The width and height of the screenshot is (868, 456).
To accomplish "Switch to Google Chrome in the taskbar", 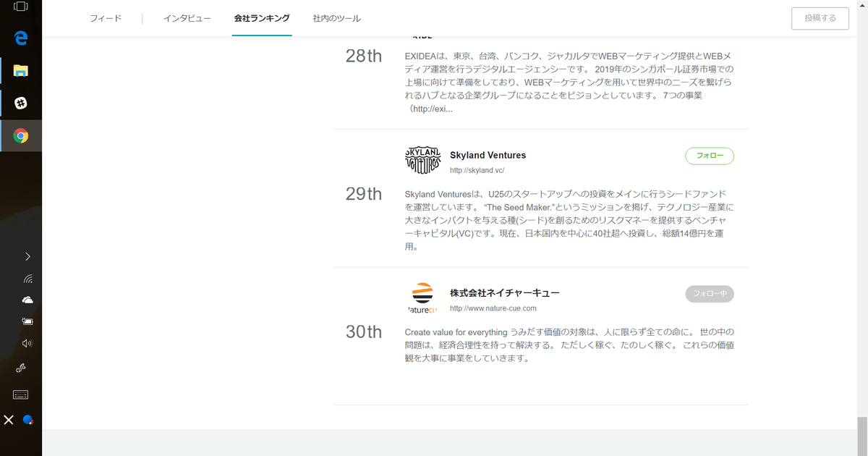I will click(x=21, y=135).
